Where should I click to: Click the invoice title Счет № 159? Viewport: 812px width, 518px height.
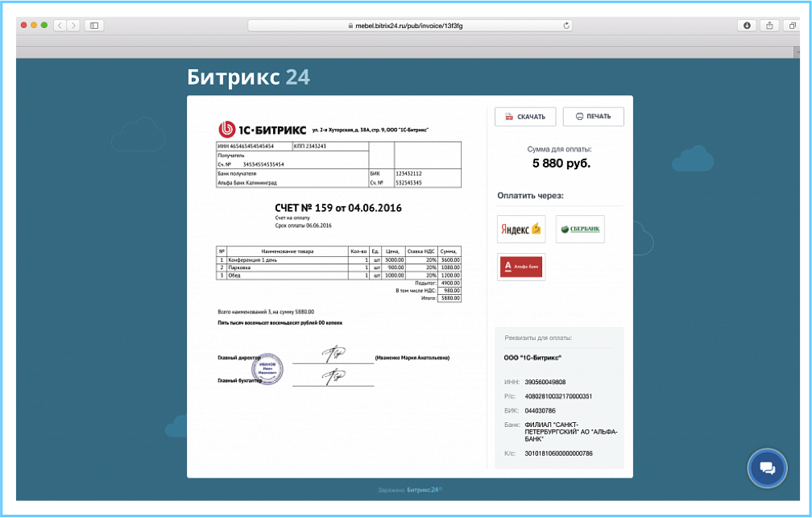click(338, 208)
